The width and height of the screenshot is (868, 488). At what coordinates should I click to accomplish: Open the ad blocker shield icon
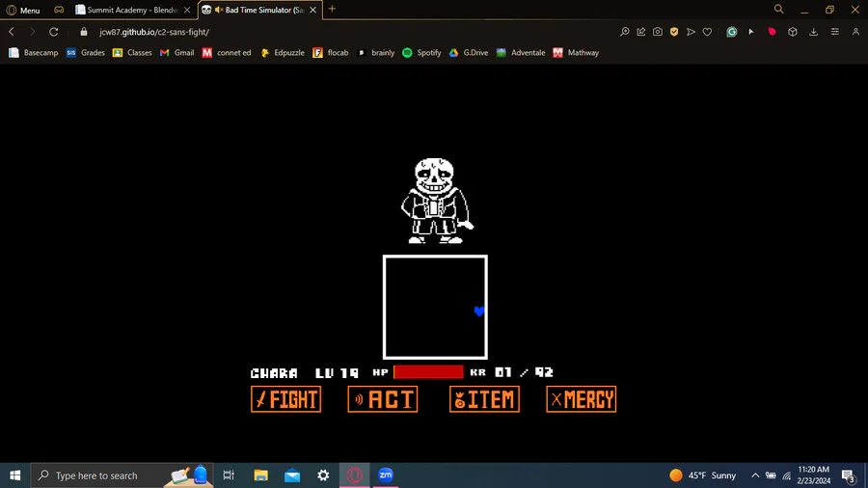(674, 32)
